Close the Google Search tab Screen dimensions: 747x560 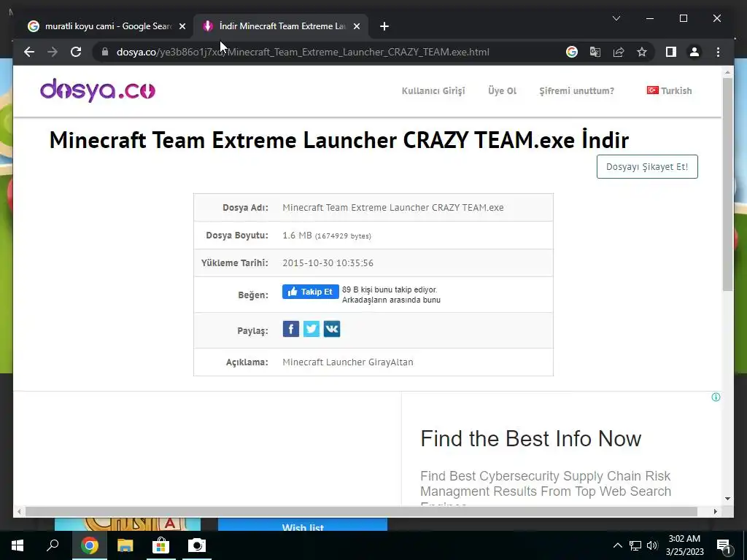coord(182,26)
